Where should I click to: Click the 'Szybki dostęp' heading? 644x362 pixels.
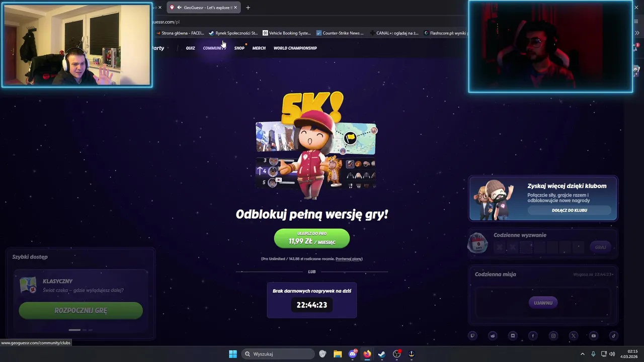coord(30,257)
